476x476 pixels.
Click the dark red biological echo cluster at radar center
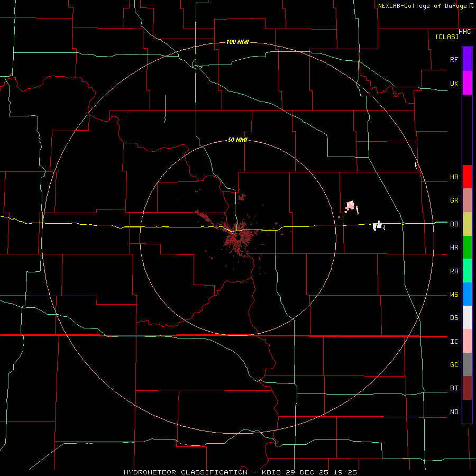[239, 237]
